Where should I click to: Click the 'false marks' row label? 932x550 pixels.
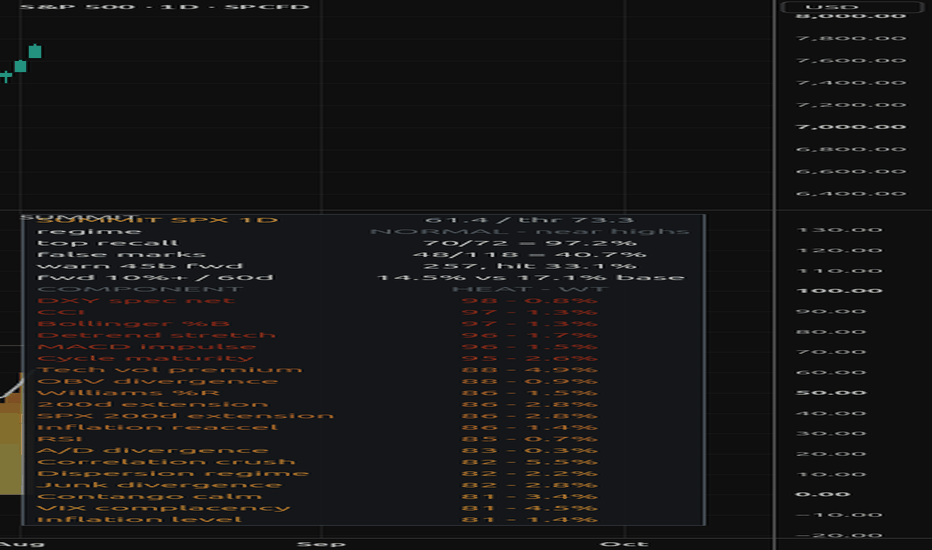121,254
